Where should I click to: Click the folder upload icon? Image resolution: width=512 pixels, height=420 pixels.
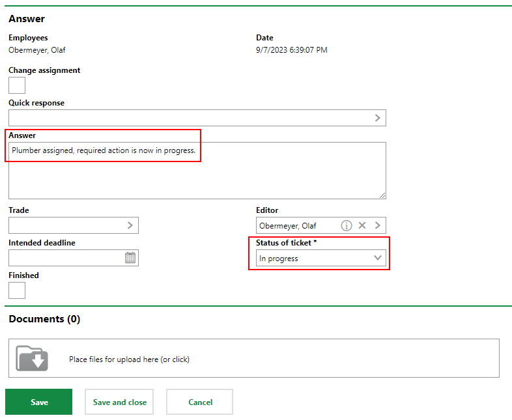32,358
